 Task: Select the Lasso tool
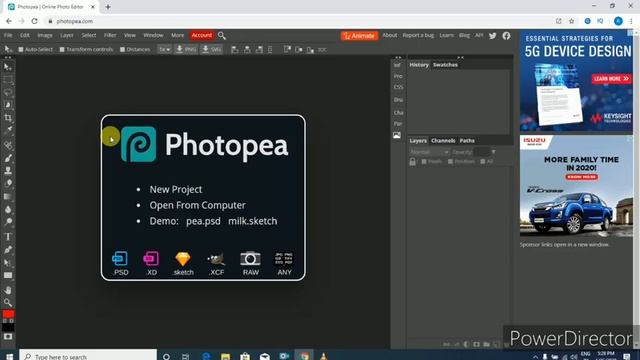click(x=8, y=92)
